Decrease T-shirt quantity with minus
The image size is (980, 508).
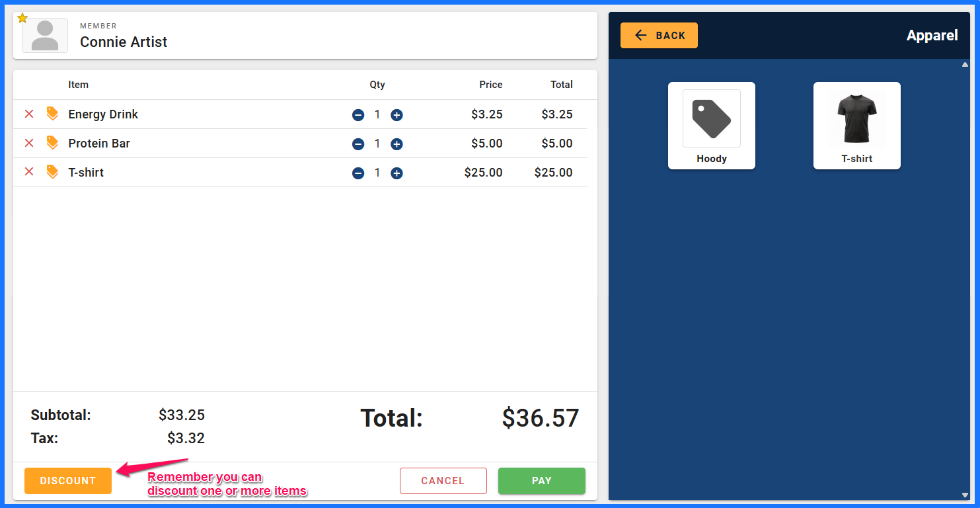coord(358,173)
